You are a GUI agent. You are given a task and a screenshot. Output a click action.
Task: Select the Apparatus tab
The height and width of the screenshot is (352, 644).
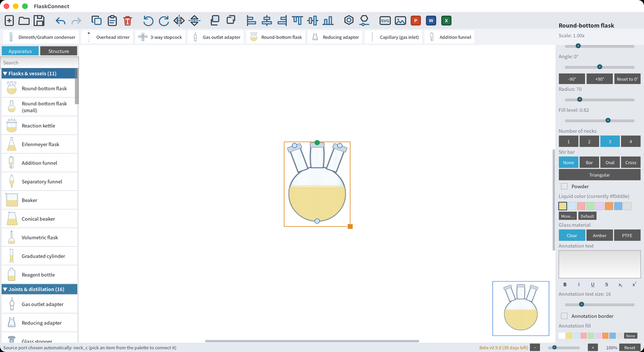pos(20,51)
